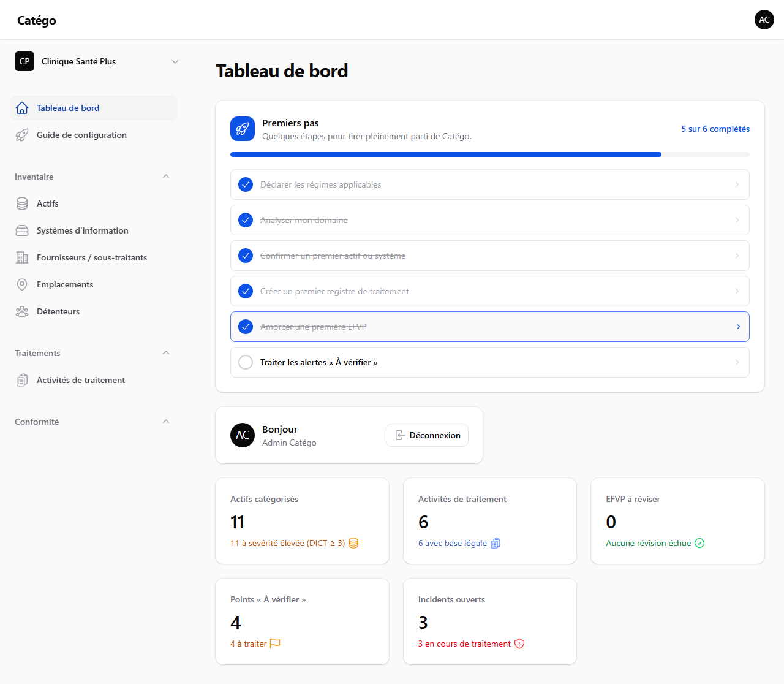Collapse the Traitements section
The image size is (784, 684).
click(166, 353)
